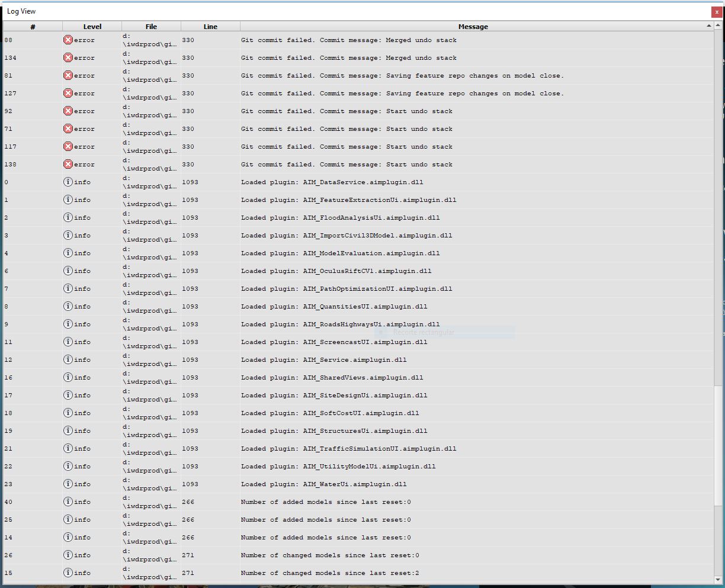Select 'Number of changed models since last reset:2'
This screenshot has width=725, height=588.
point(330,573)
